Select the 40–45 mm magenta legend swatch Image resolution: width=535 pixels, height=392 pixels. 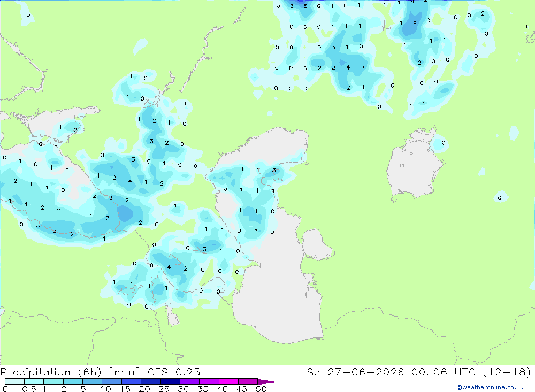(228, 381)
